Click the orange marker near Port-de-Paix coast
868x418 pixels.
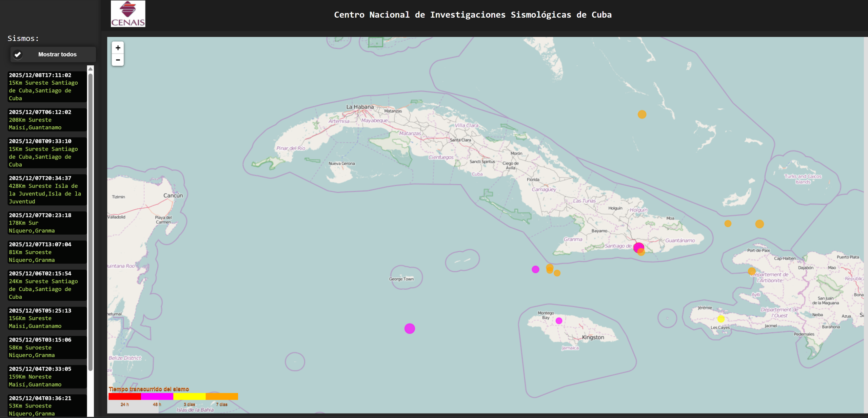point(751,271)
